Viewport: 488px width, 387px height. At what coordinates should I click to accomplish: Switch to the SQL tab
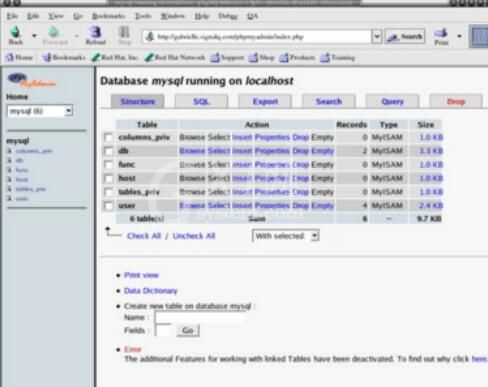pyautogui.click(x=201, y=101)
